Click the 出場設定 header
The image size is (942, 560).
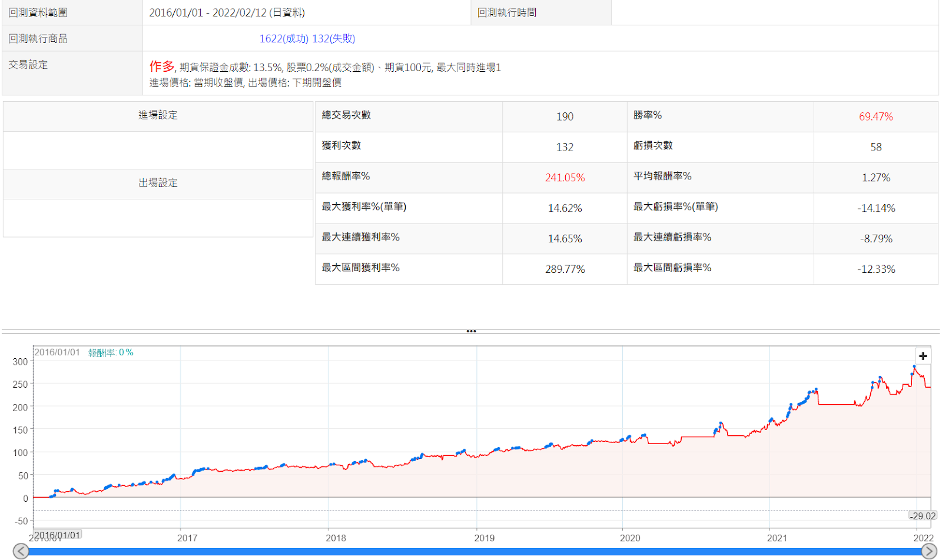158,183
